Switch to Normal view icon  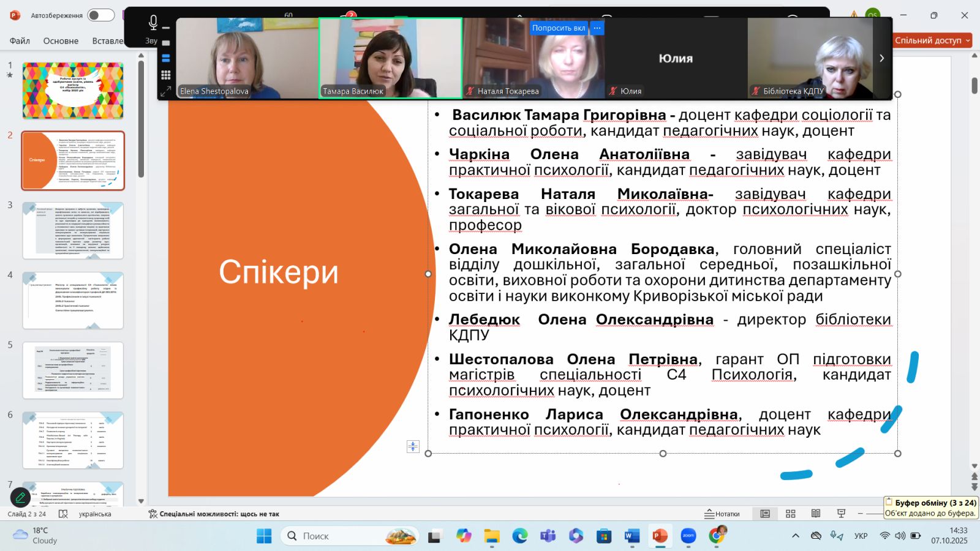tap(765, 514)
